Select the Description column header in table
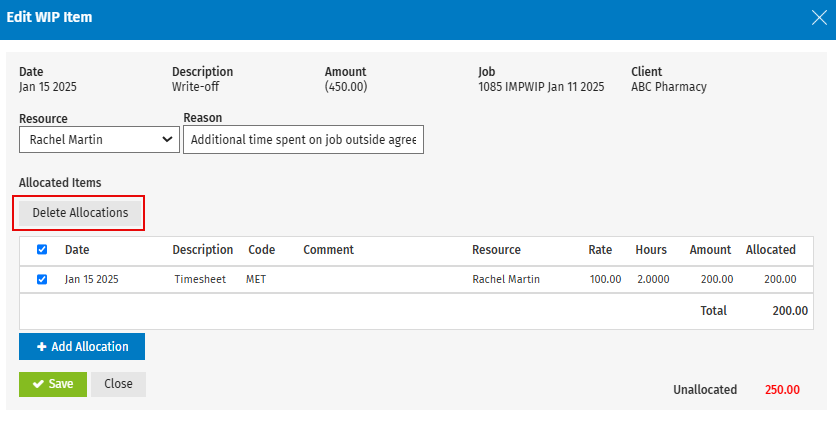 (x=203, y=250)
